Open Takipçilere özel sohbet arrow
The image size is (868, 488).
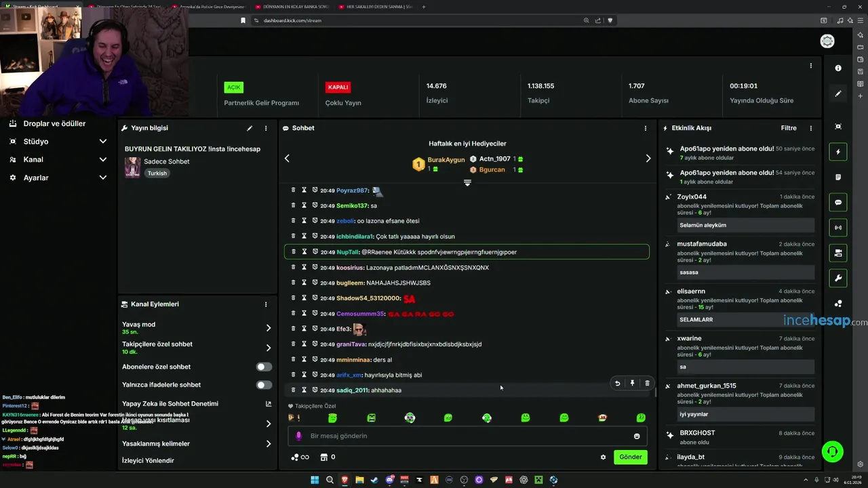coord(268,348)
